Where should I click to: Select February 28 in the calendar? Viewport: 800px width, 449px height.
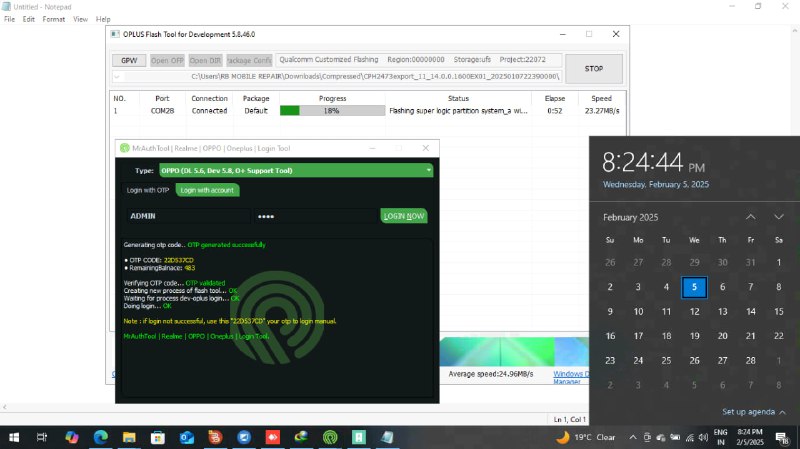(751, 360)
